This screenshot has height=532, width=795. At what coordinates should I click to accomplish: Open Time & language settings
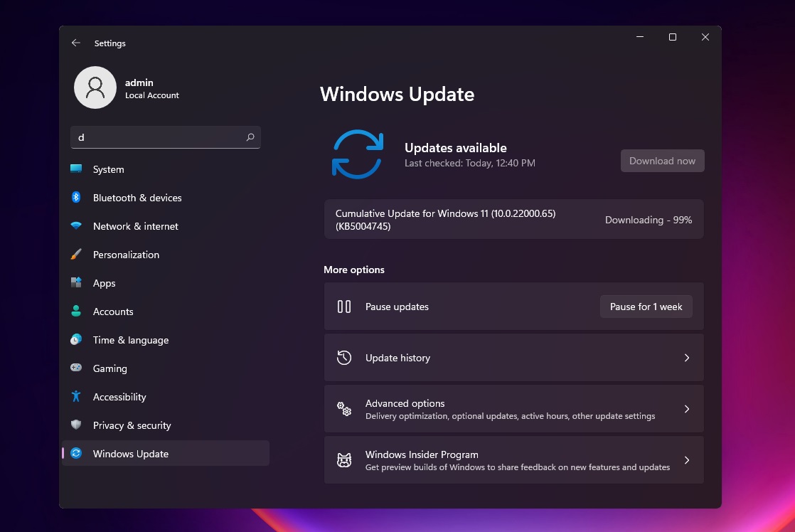(131, 340)
